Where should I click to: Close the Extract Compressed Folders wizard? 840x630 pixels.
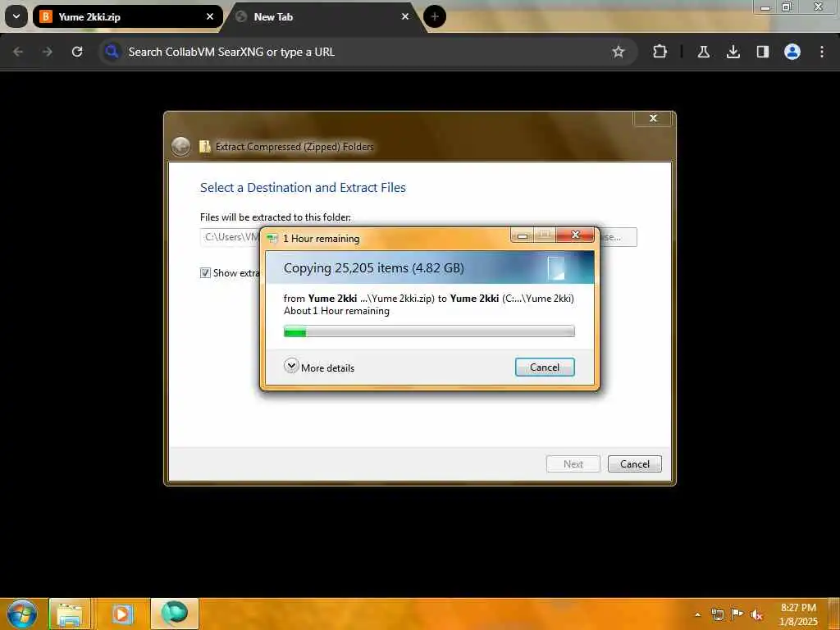pyautogui.click(x=652, y=118)
